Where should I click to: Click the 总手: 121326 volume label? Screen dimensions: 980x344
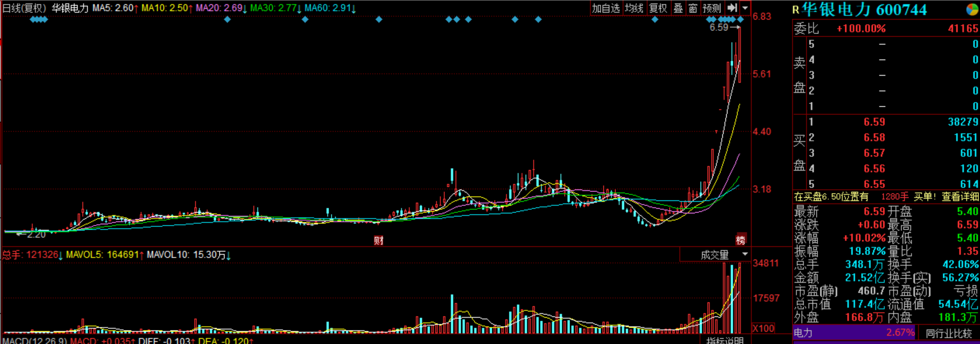tap(32, 255)
